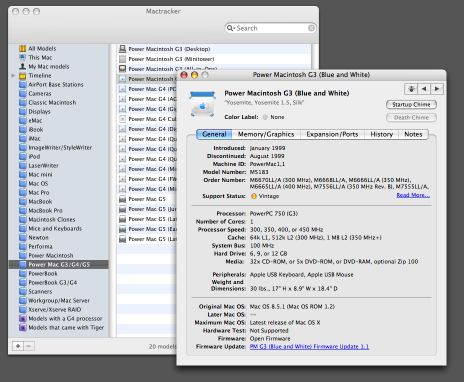This screenshot has height=382, width=464.
Task: Click the disabled Death Chime button
Action: pos(411,118)
